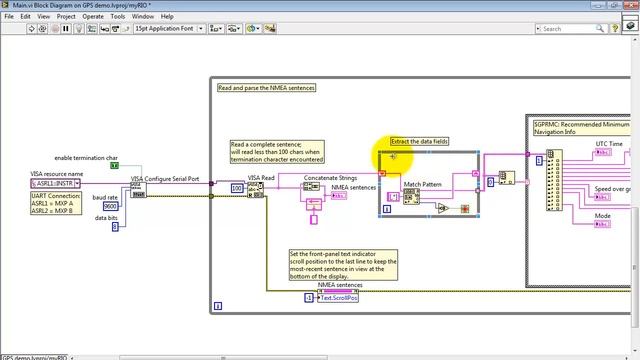Click the Step Into button
Screen dimensions: 640x360
click(x=104, y=29)
